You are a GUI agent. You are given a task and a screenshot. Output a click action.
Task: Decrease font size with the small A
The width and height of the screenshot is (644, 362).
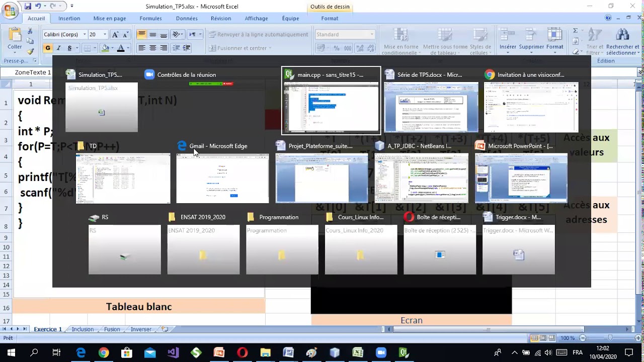(x=125, y=34)
